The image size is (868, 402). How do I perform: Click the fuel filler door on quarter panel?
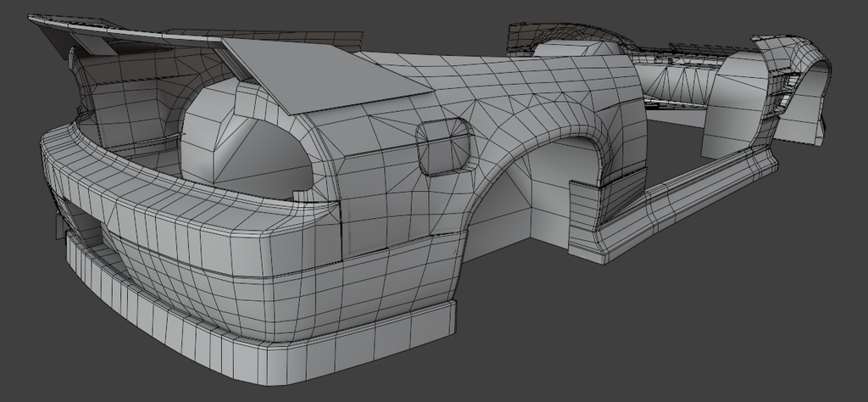(x=446, y=146)
